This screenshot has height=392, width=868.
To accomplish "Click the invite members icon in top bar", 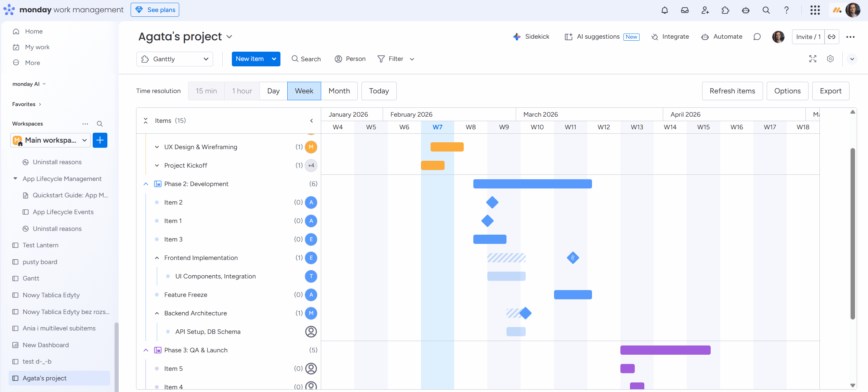I will 705,10.
